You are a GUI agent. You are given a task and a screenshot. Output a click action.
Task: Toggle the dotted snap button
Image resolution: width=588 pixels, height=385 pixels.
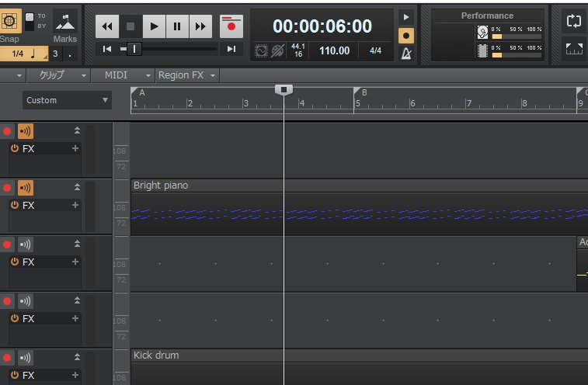pyautogui.click(x=70, y=54)
